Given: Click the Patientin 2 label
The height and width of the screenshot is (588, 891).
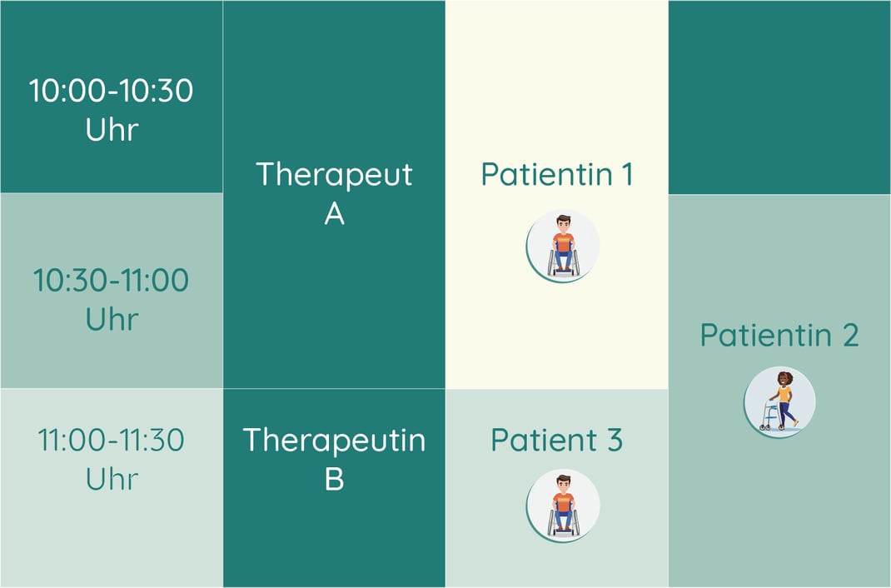Looking at the screenshot, I should (779, 335).
